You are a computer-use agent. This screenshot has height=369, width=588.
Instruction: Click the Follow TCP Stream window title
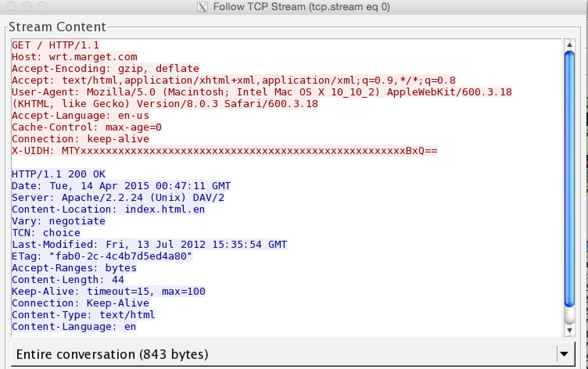301,7
